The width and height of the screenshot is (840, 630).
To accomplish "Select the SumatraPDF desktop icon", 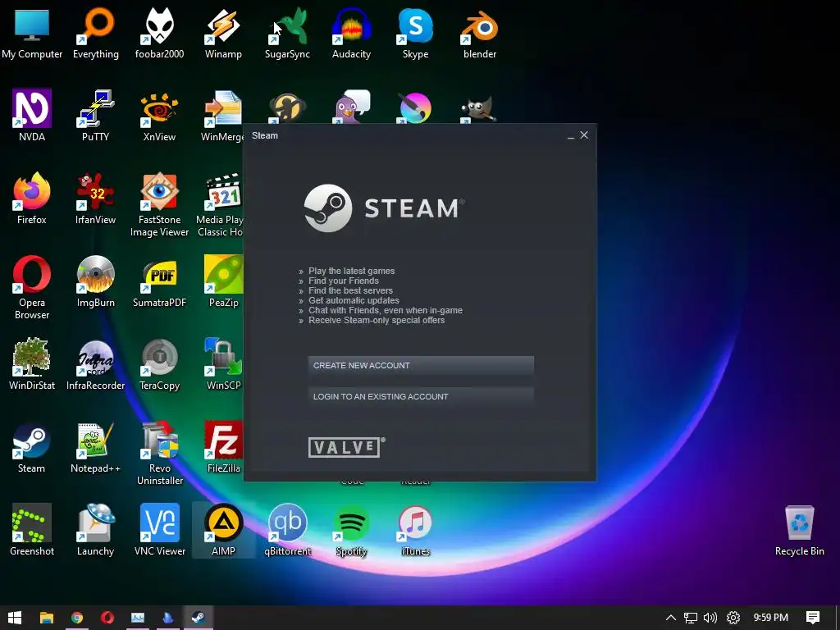I will coord(160,282).
